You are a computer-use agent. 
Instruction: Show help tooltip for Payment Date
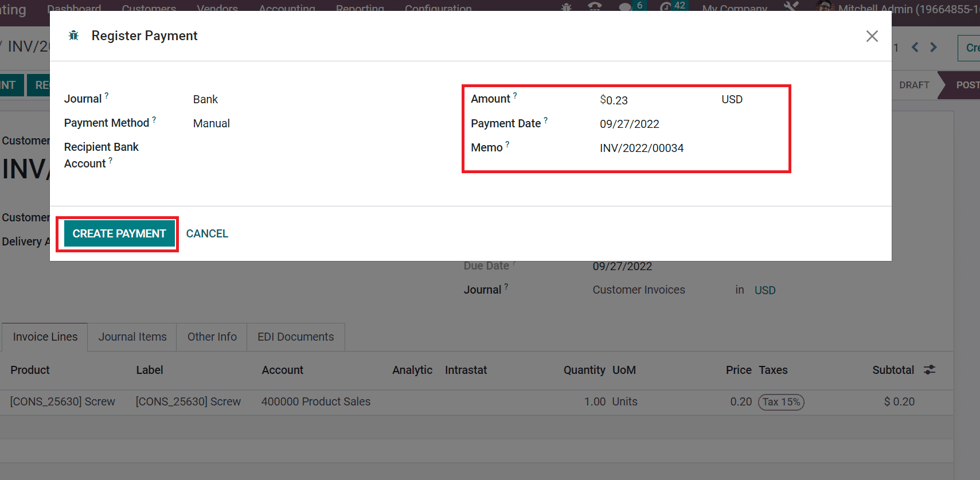pyautogui.click(x=546, y=120)
